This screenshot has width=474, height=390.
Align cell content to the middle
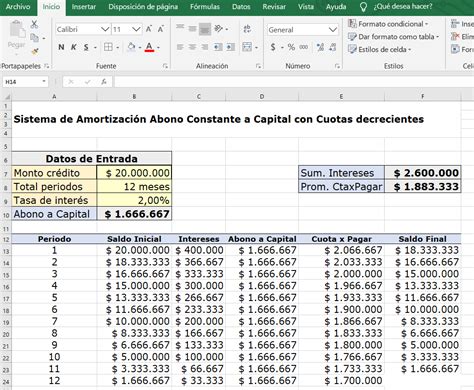click(x=192, y=29)
